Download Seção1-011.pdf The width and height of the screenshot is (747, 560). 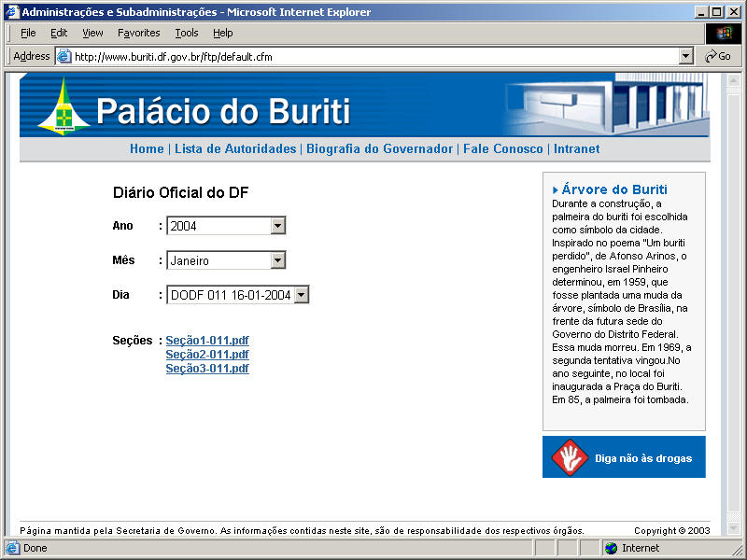207,341
